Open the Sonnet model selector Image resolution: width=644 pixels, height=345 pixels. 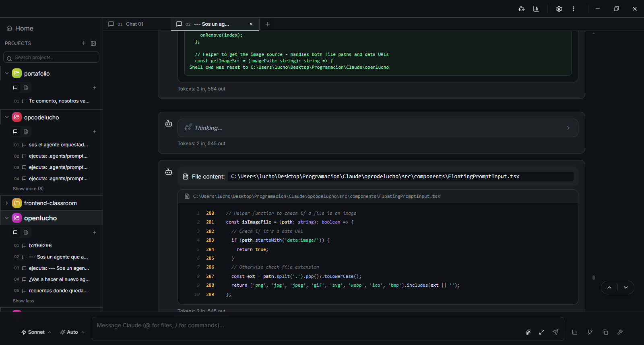(x=36, y=332)
